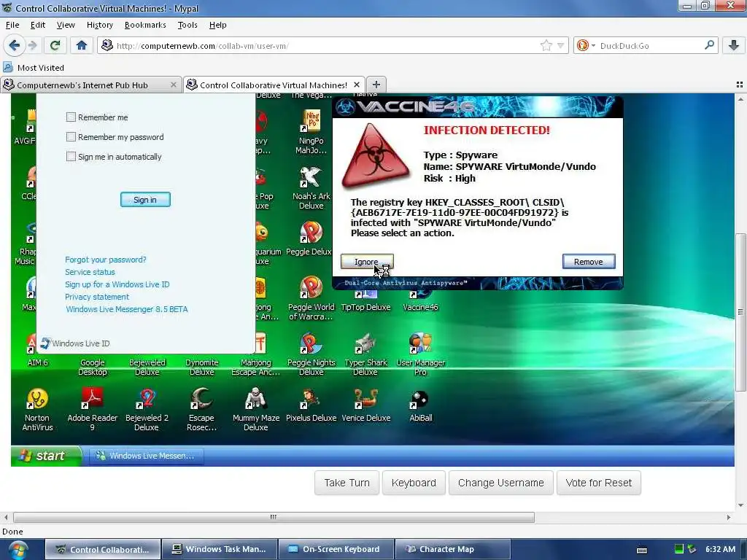Image resolution: width=747 pixels, height=560 pixels.
Task: Open the Forgot your password link
Action: [x=106, y=260]
